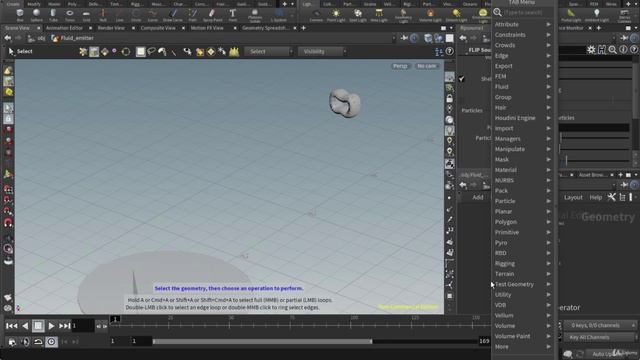
Task: Toggle white display square in viewport header
Action: (449, 38)
